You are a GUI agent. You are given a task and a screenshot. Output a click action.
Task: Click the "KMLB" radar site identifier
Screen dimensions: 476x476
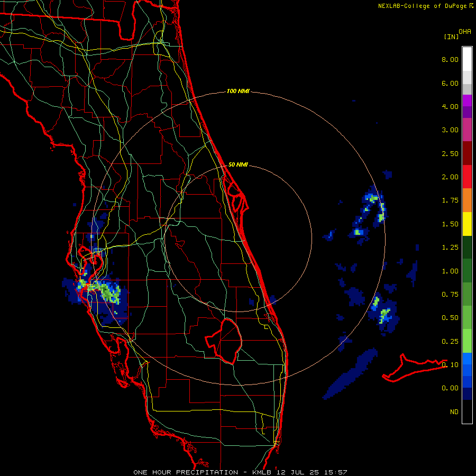click(x=262, y=472)
